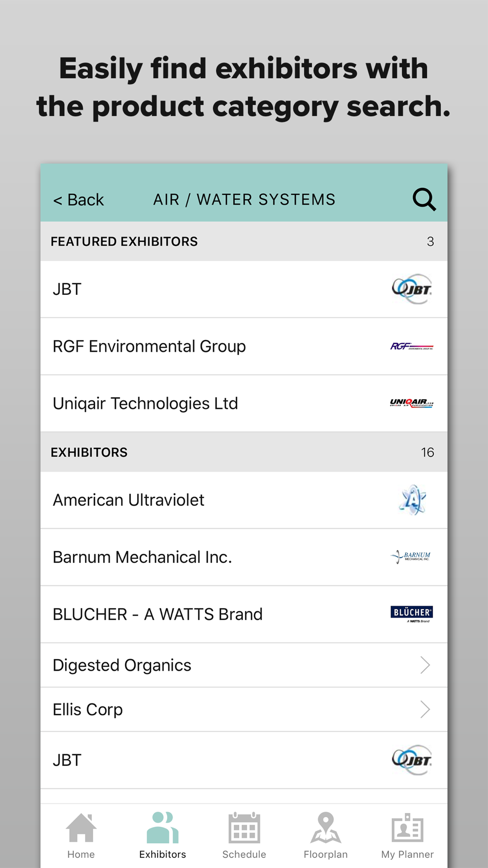488x868 pixels.
Task: Tap the Exhibitors people icon
Action: click(x=163, y=828)
